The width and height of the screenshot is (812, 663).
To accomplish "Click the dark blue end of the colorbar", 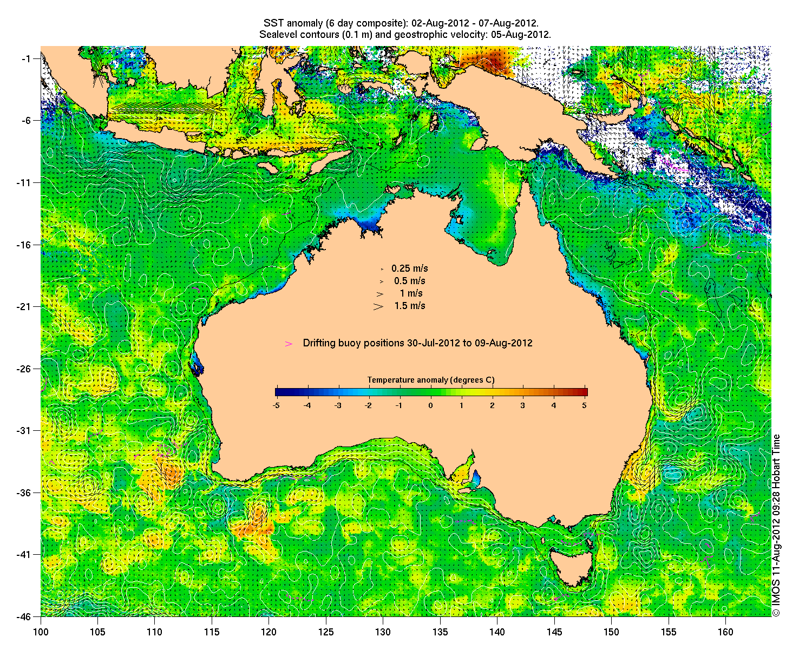I will click(x=279, y=392).
